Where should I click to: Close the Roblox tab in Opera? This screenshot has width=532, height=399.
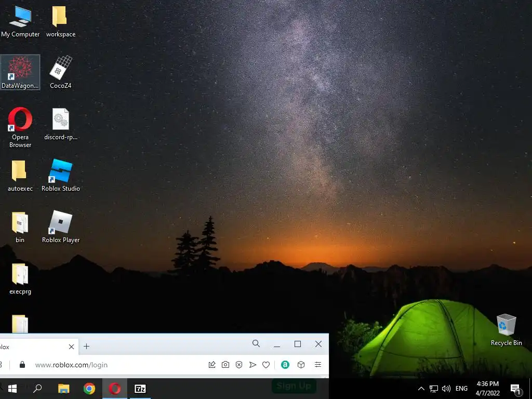(71, 347)
